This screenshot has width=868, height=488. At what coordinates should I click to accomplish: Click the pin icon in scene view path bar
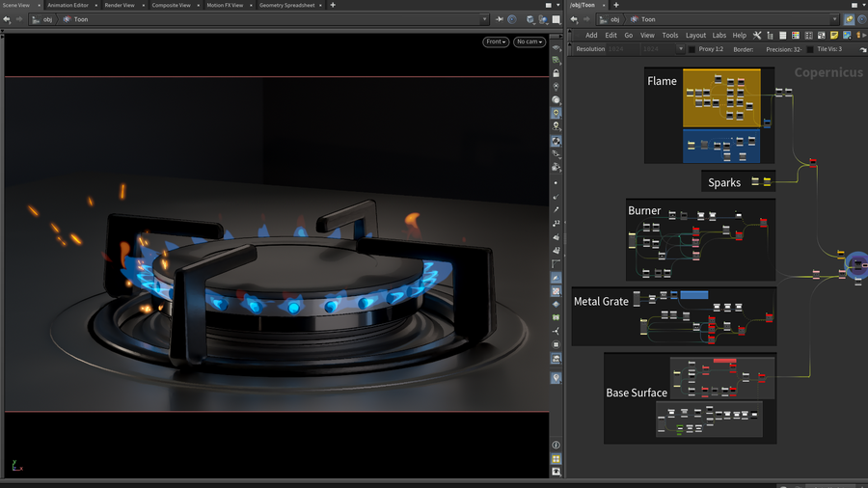(x=500, y=19)
